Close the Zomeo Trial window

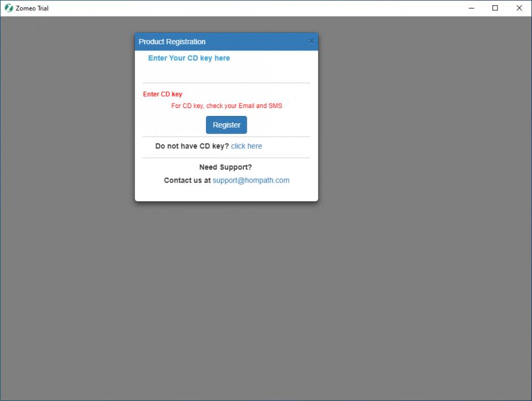(x=519, y=8)
